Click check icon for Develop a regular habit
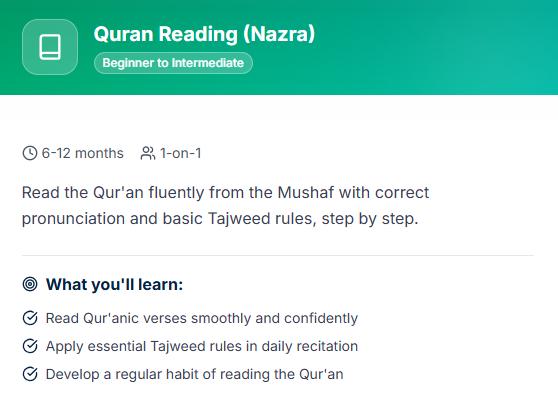The image size is (558, 401). (x=30, y=374)
